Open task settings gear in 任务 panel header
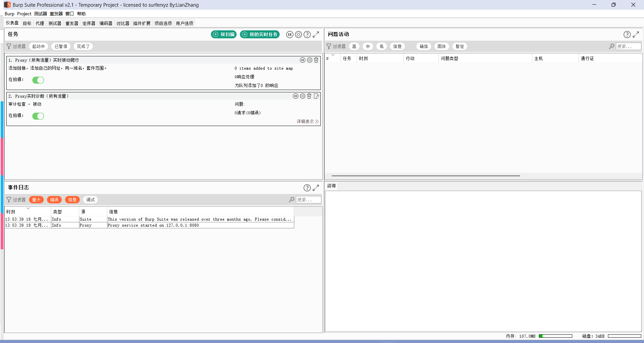The width and height of the screenshot is (644, 343). [298, 34]
